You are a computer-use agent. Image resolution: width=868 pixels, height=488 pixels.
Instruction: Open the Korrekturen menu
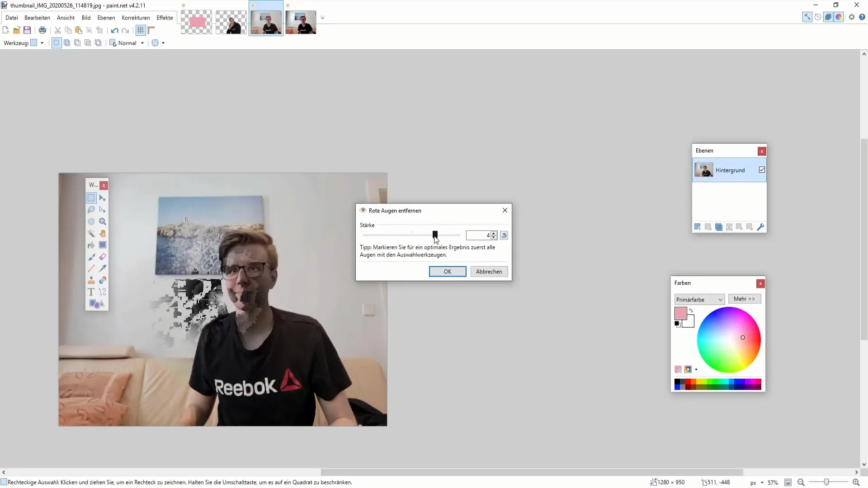pos(135,17)
